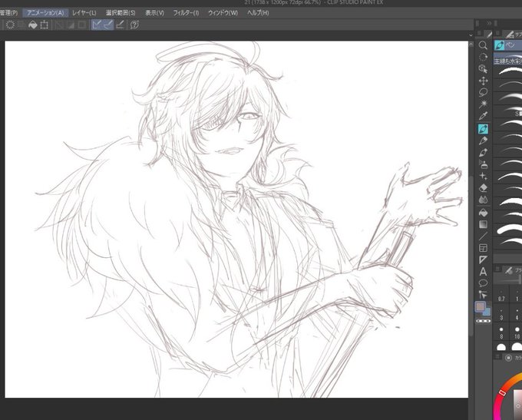Choose brush size 8 preset
Screen dimensions: 522x420
[501, 333]
